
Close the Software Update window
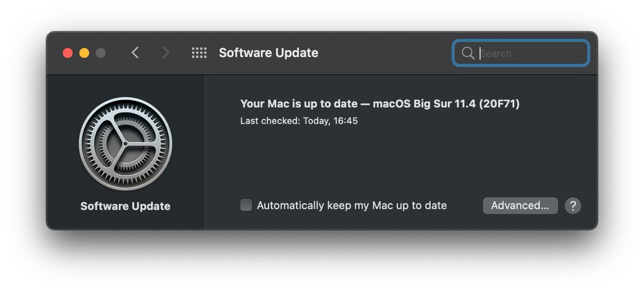tap(68, 53)
